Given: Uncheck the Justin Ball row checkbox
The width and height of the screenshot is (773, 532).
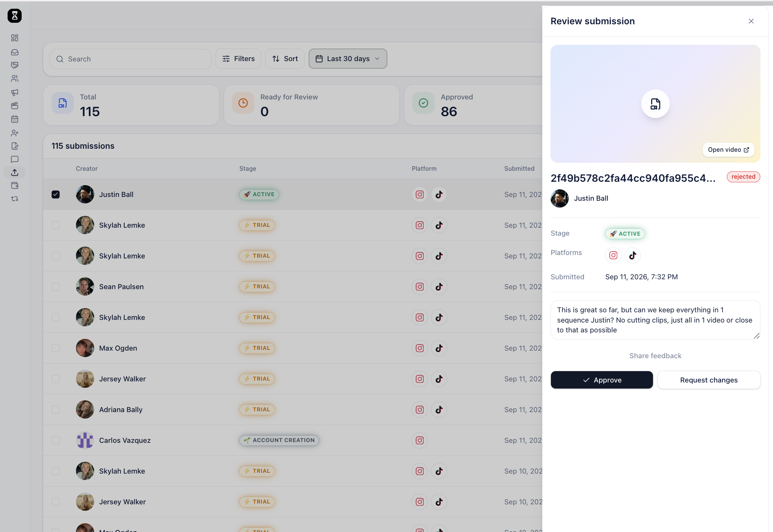Looking at the screenshot, I should [56, 194].
